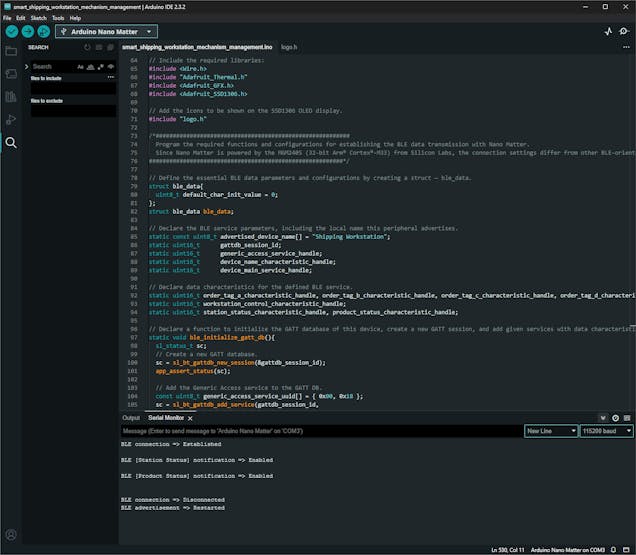Toggle Use Regular Expression in search
Viewport: 636px width, 555px height.
point(103,66)
